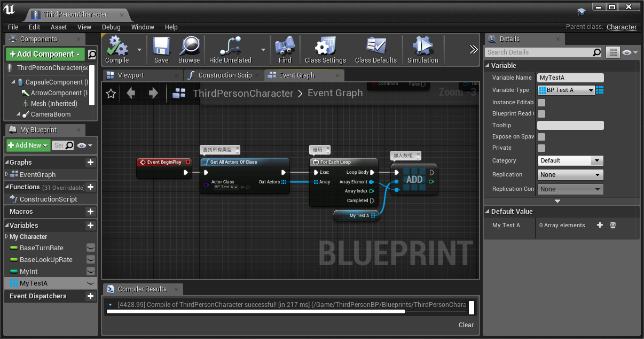Open the Category dropdown showing Default
This screenshot has height=339, width=644.
pos(570,160)
